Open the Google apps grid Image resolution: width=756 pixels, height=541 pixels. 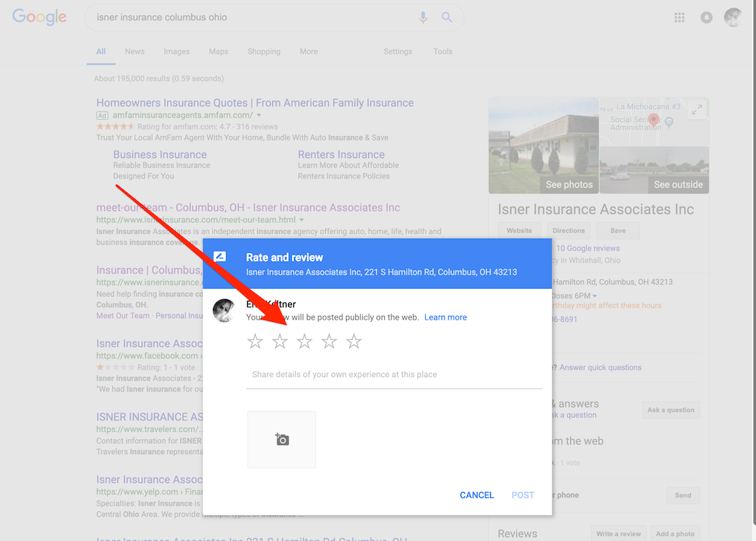[x=680, y=17]
